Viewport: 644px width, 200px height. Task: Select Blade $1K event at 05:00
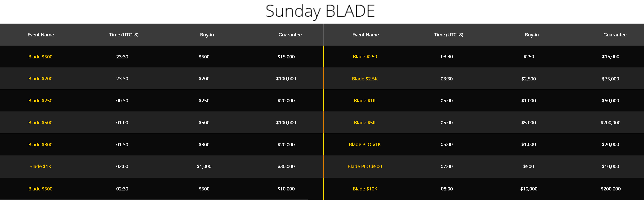pos(365,101)
